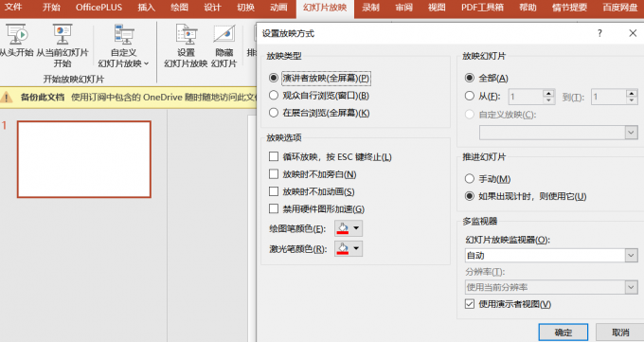Image resolution: width=644 pixels, height=342 pixels.
Task: Increase the 到 slide number spinner
Action: pyautogui.click(x=632, y=93)
